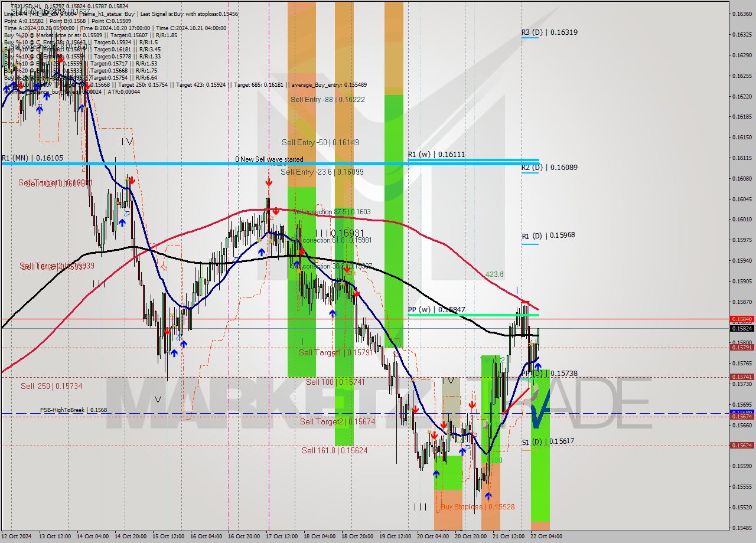Click the R1 (w) | 0.16111 weekly label

click(436, 154)
